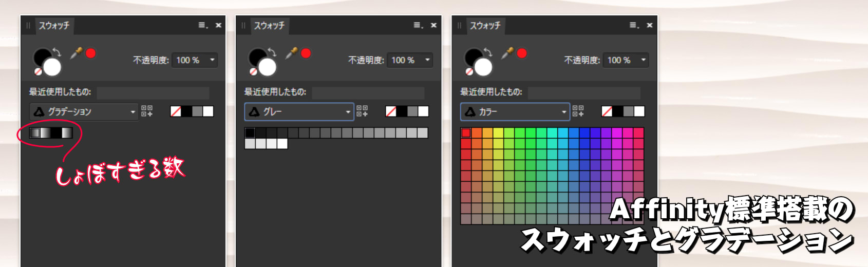Click recent colors field in カラー panel

584,92
